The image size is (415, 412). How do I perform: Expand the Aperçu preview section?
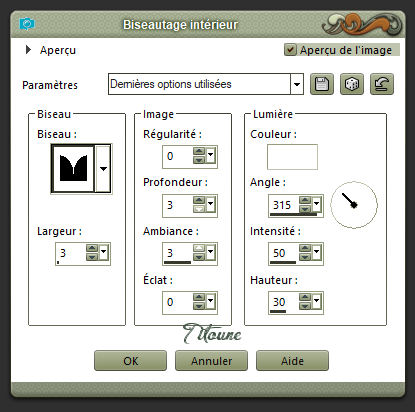(28, 50)
